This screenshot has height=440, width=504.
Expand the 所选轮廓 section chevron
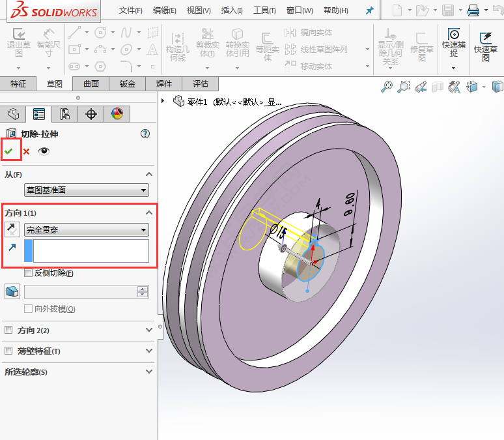click(x=149, y=372)
